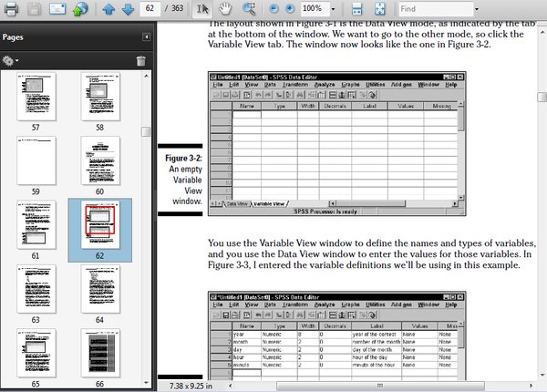The image size is (547, 392).
Task: Select page 65 thumbnail
Action: pos(36,353)
